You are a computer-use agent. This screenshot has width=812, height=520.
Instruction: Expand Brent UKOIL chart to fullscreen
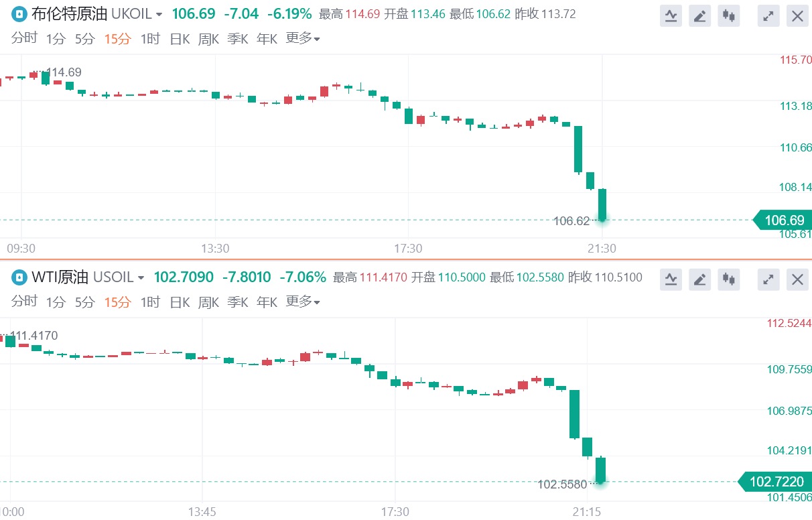(x=768, y=16)
